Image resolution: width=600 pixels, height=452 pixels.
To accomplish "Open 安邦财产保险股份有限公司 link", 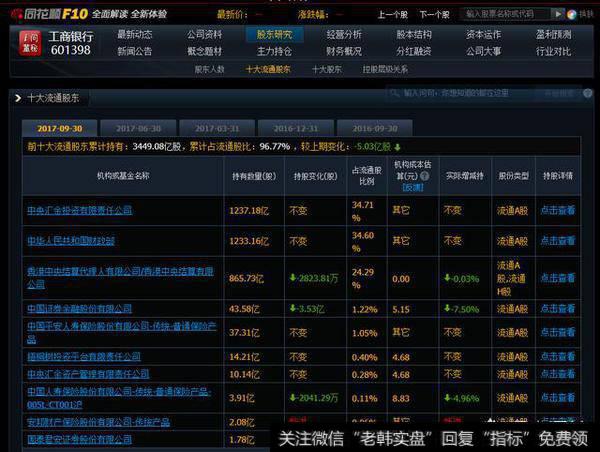I will tap(98, 422).
